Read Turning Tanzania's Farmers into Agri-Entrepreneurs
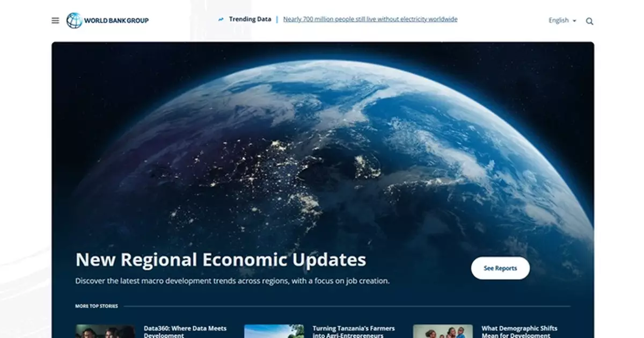644x338 pixels. (x=353, y=331)
